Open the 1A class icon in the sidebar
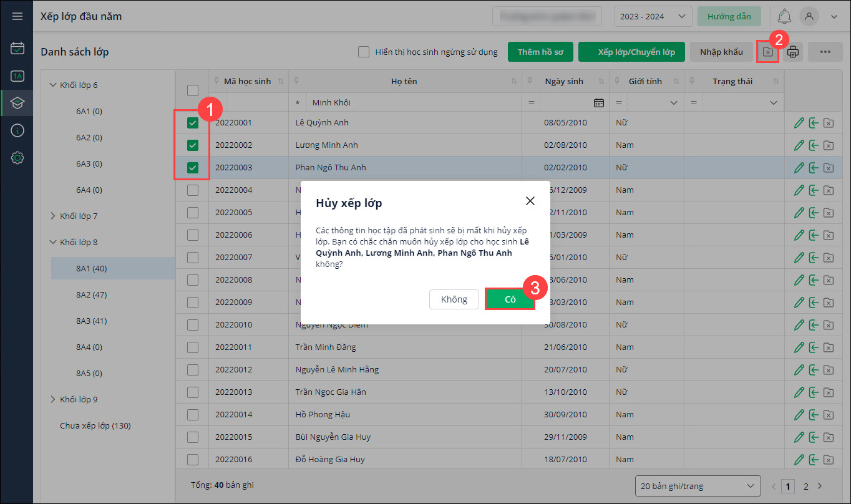 click(x=17, y=75)
